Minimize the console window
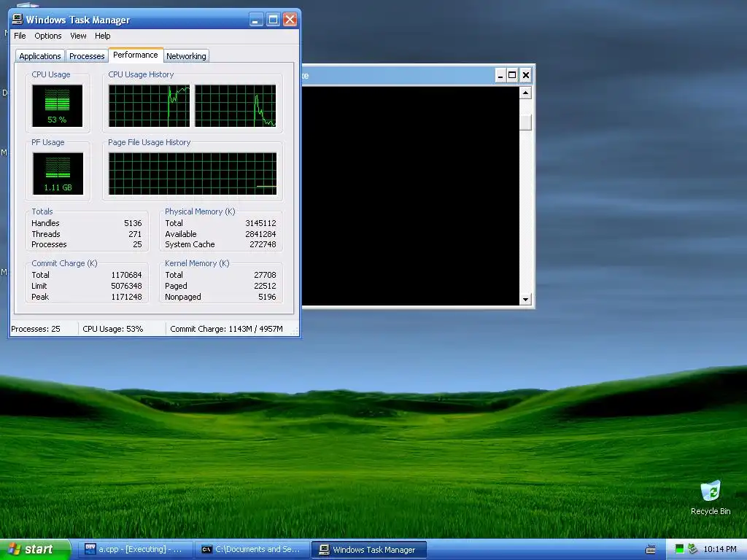 click(500, 75)
